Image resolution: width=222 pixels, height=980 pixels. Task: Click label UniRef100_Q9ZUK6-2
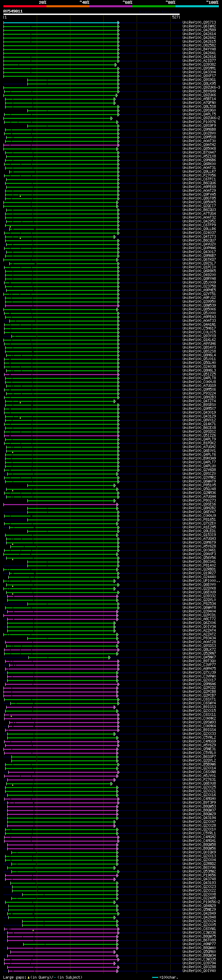point(201,118)
